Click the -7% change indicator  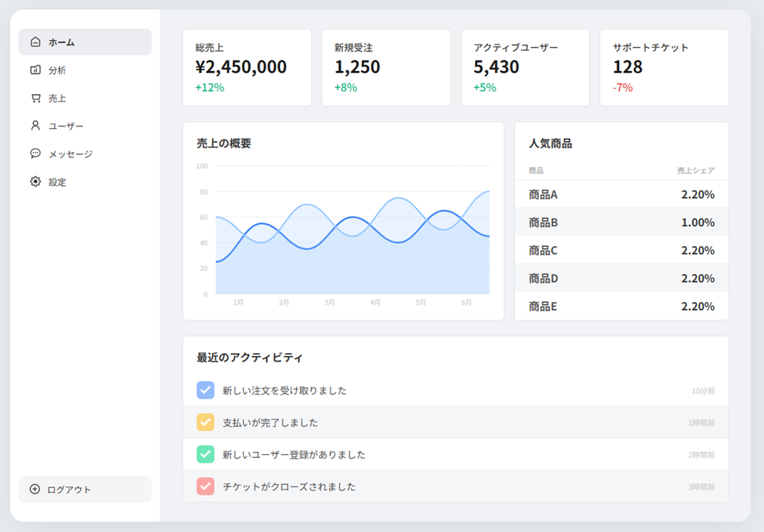[x=623, y=88]
